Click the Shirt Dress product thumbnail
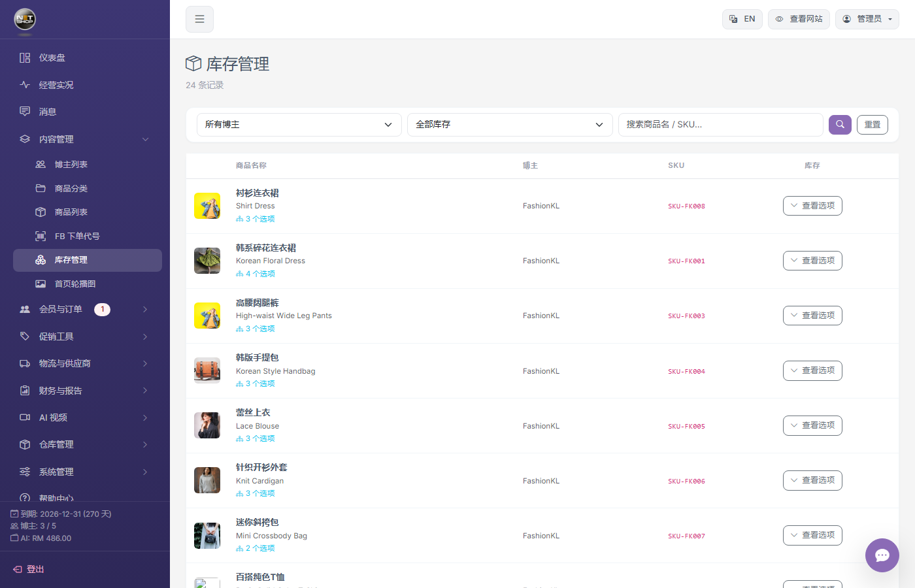This screenshot has height=588, width=915. (207, 206)
